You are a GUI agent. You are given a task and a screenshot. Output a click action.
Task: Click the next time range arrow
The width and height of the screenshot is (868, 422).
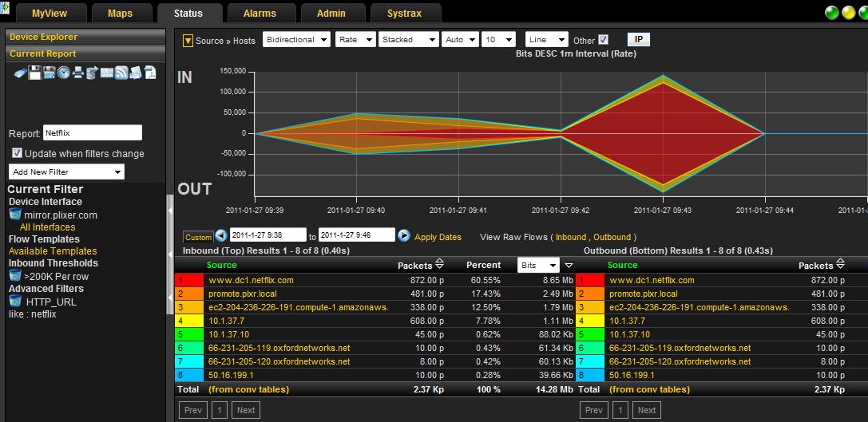tap(404, 235)
